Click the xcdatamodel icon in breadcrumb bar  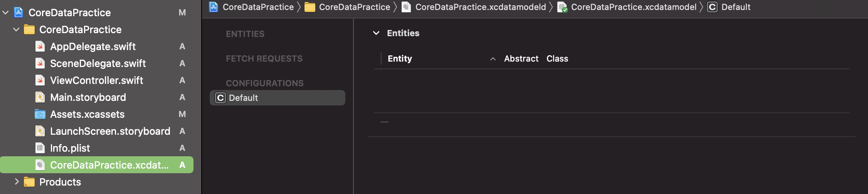(x=562, y=7)
